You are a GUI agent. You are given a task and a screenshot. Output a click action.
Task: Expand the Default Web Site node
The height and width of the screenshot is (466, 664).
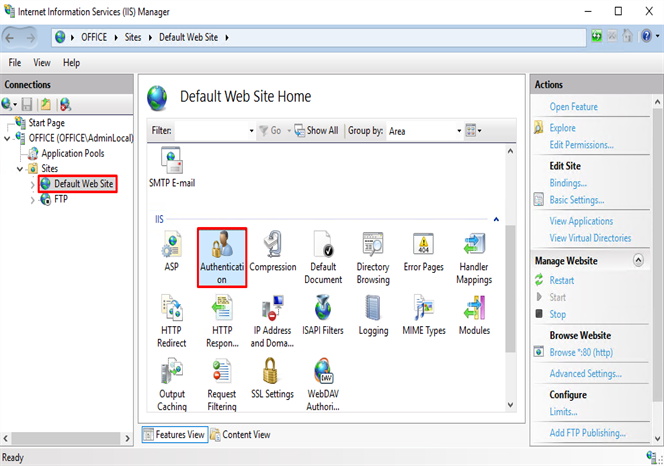coord(33,184)
